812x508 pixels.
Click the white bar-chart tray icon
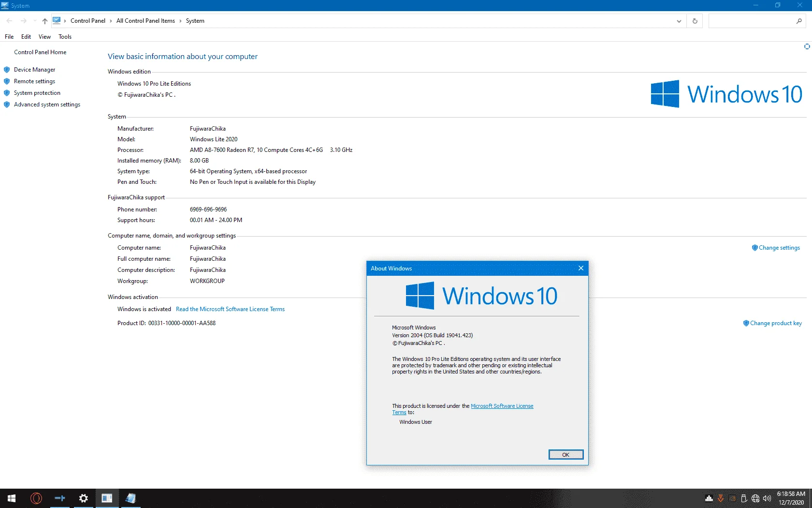tap(709, 498)
